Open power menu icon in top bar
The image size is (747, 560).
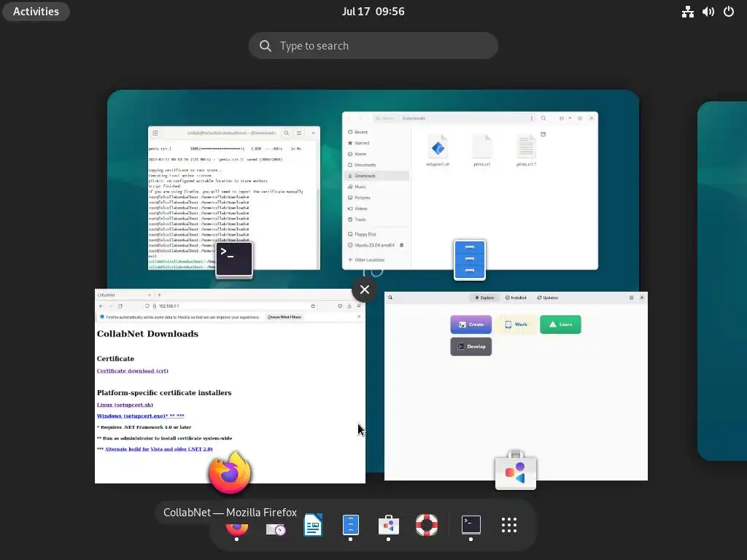click(729, 12)
